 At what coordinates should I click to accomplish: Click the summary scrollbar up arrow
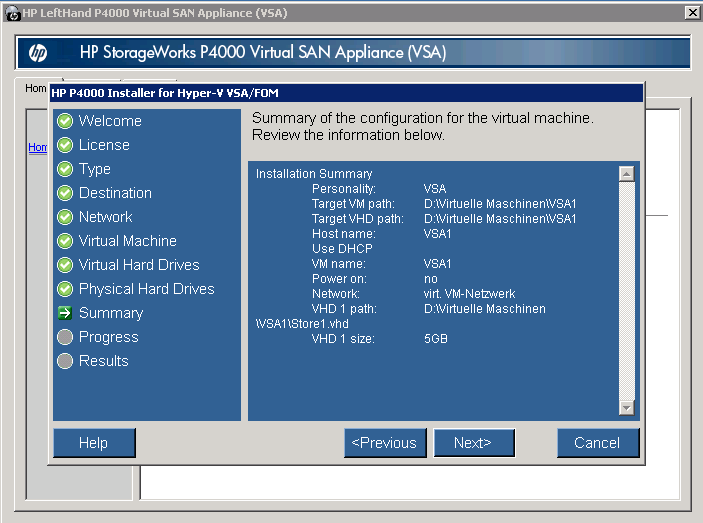[626, 174]
